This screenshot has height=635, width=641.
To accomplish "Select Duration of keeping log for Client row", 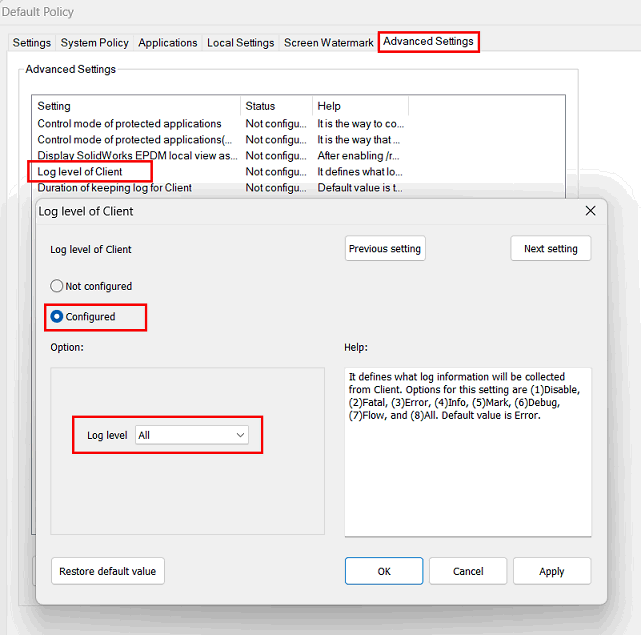I will tap(114, 188).
